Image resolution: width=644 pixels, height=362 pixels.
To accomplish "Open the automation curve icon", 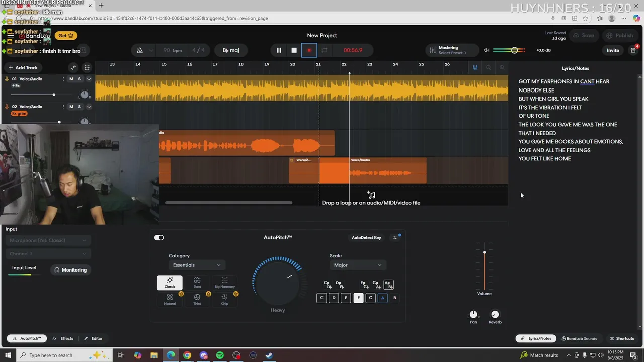I will [73, 68].
